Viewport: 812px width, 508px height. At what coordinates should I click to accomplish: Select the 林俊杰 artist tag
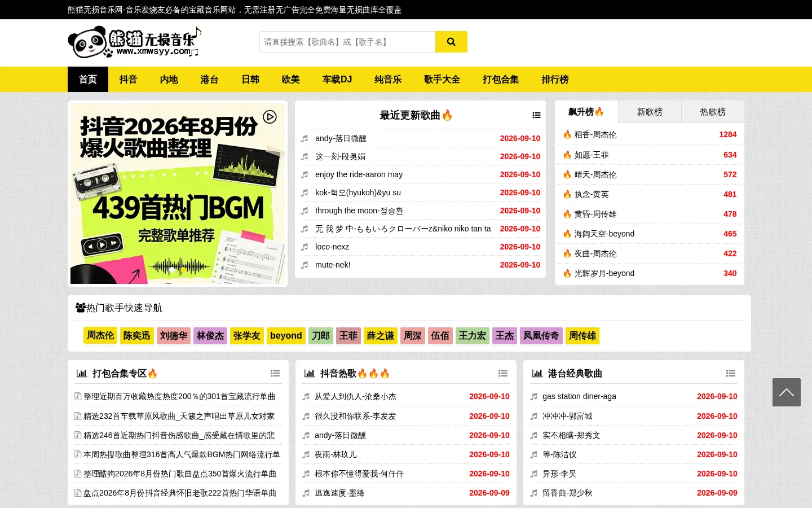point(210,335)
